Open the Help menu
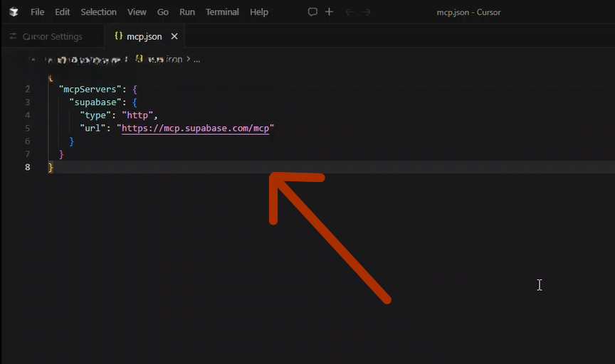Image resolution: width=615 pixels, height=364 pixels. 259,12
